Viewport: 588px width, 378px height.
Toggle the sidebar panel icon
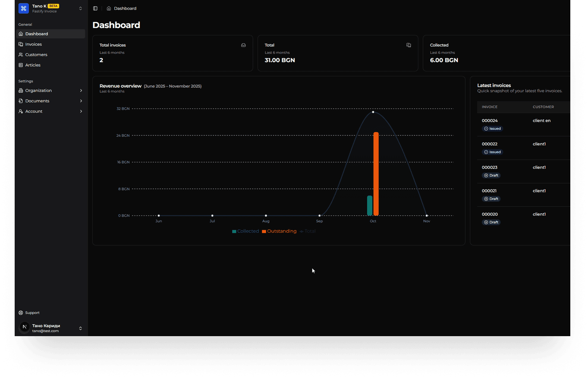pos(95,8)
